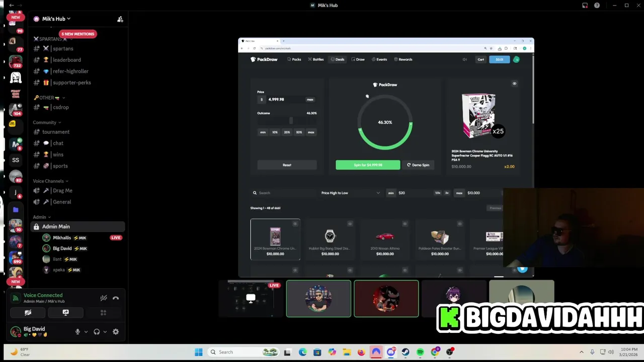Open activities icon in voice panel
644x362 pixels.
click(103, 312)
